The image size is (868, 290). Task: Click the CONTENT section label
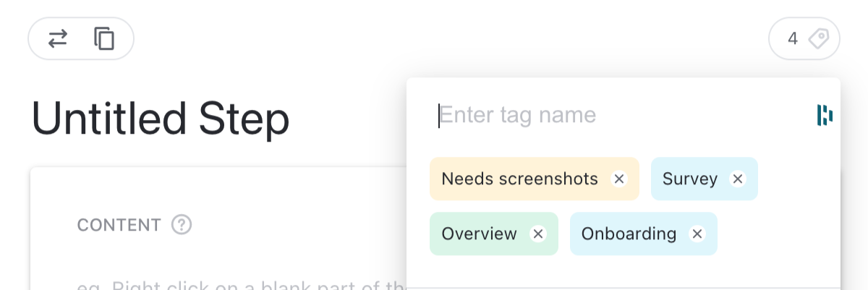(x=119, y=225)
